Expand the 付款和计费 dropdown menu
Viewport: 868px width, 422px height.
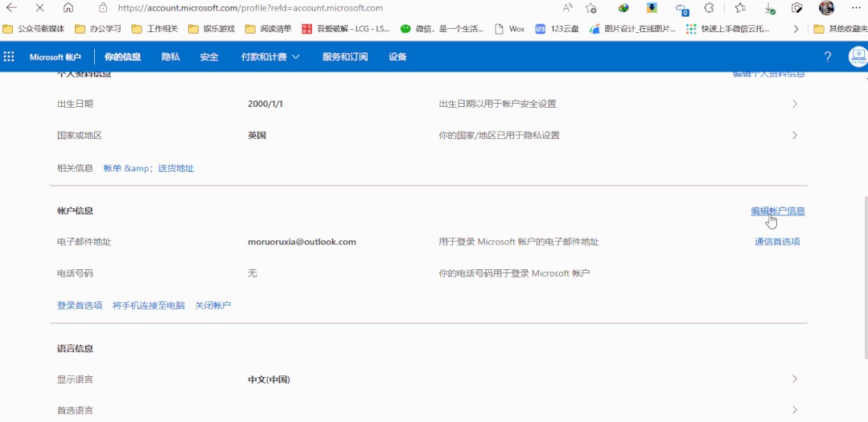pos(270,57)
